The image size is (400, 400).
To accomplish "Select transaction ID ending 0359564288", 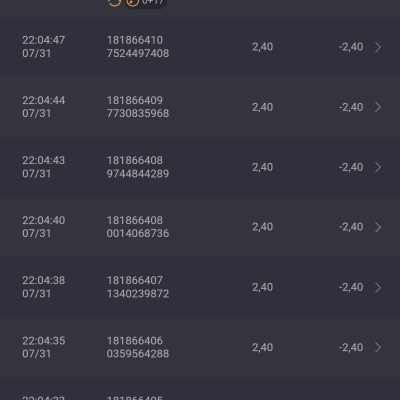I will (x=138, y=347).
